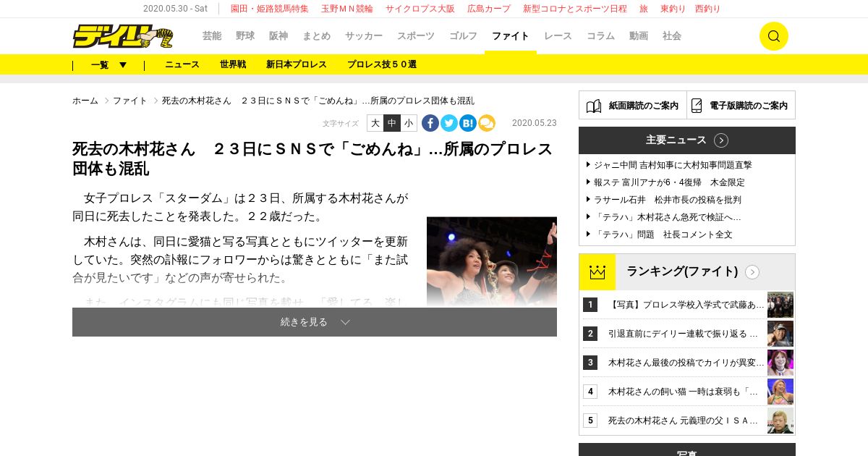Click the arrow circle beside ランキング(ファイト)
The width and height of the screenshot is (868, 456).
pyautogui.click(x=752, y=272)
